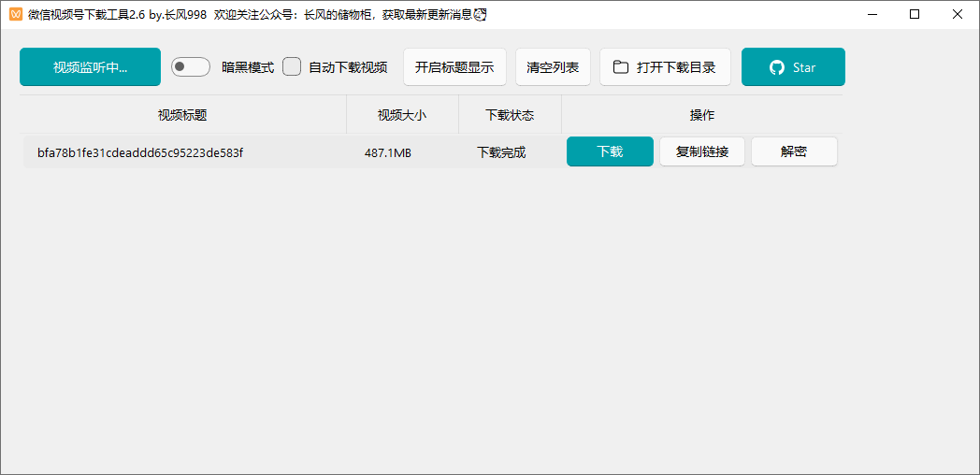980x475 pixels.
Task: Clear the list with 清空列表
Action: [x=553, y=67]
